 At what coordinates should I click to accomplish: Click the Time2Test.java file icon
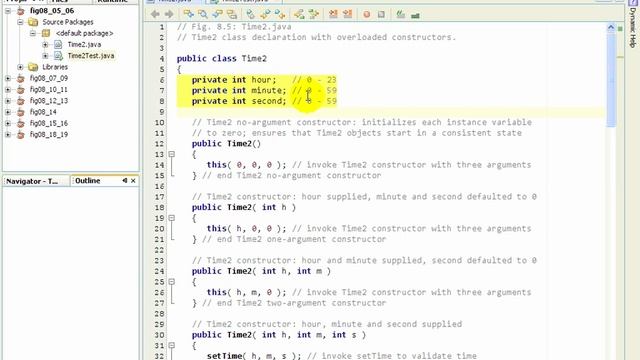[58, 56]
